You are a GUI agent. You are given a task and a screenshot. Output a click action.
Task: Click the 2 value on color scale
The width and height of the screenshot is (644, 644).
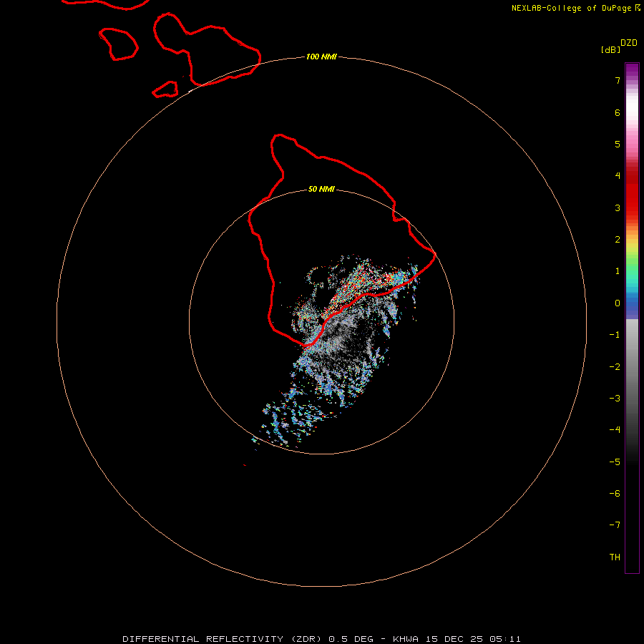618,240
